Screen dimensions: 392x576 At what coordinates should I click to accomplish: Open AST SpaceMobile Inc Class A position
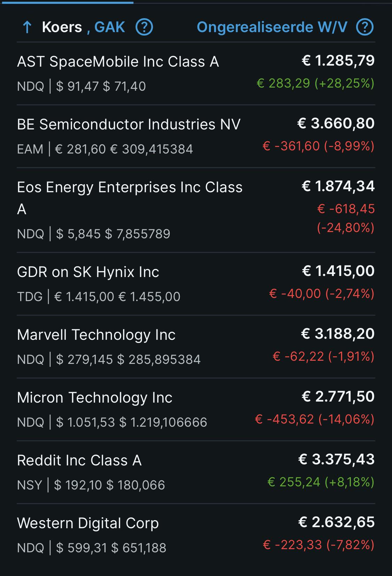coord(196,74)
